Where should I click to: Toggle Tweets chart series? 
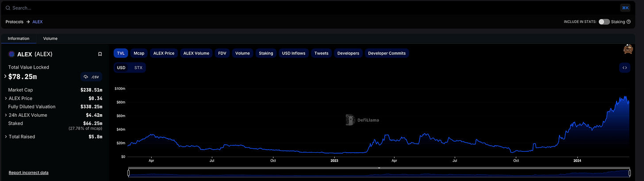point(322,53)
